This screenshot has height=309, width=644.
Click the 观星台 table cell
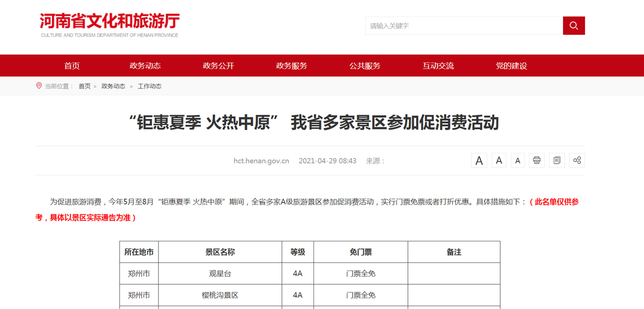(220, 274)
